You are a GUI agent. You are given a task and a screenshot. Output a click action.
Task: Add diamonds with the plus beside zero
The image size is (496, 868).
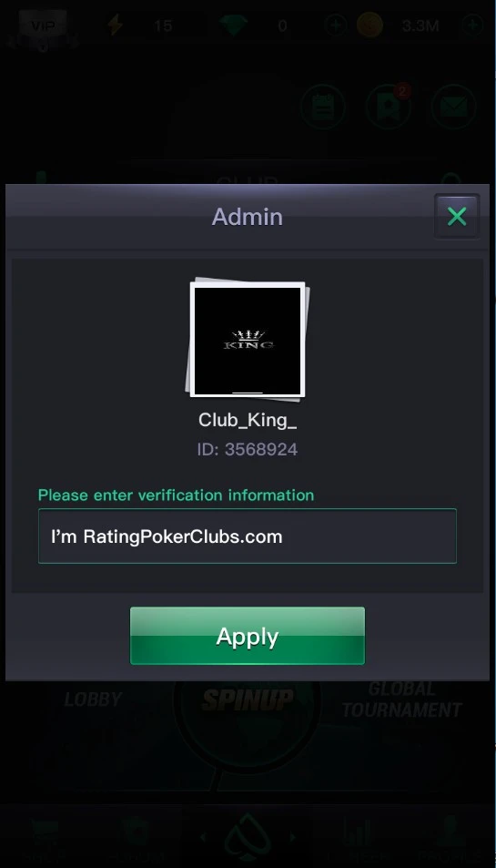pos(335,26)
